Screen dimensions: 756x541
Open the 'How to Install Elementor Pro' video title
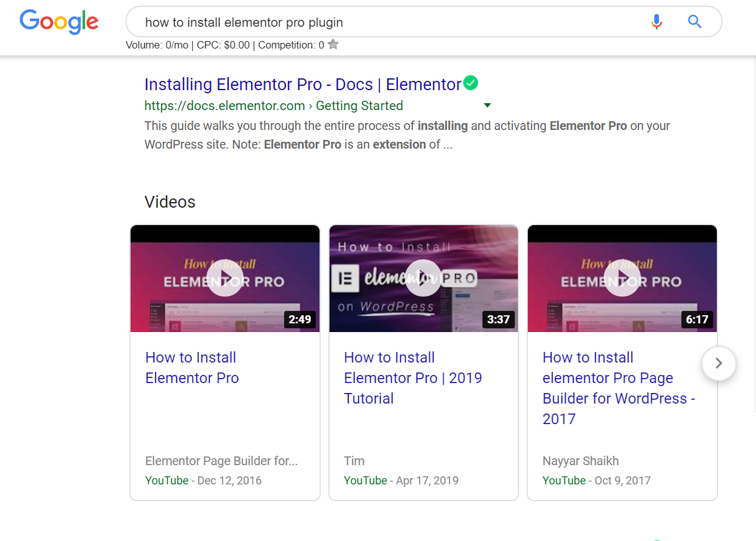pyautogui.click(x=192, y=368)
